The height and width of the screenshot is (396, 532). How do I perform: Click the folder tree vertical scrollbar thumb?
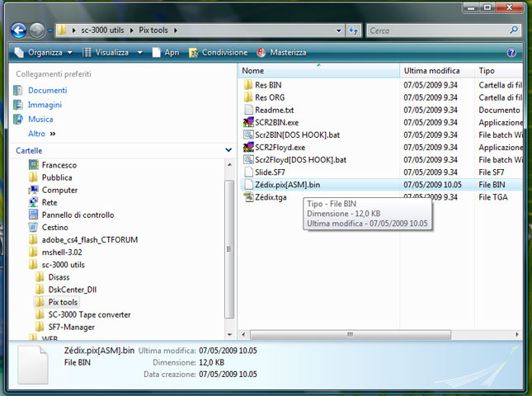coord(229,249)
